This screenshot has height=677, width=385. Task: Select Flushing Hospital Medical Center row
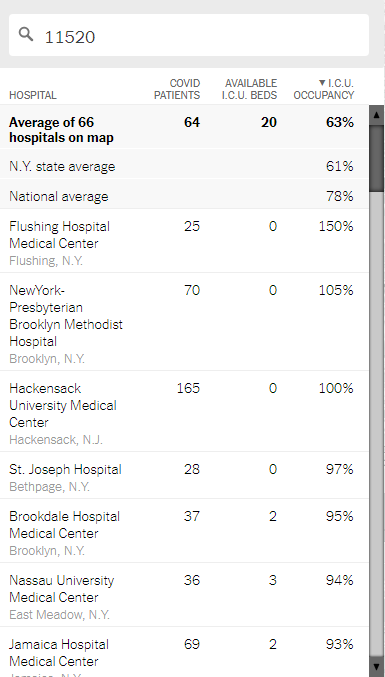184,241
